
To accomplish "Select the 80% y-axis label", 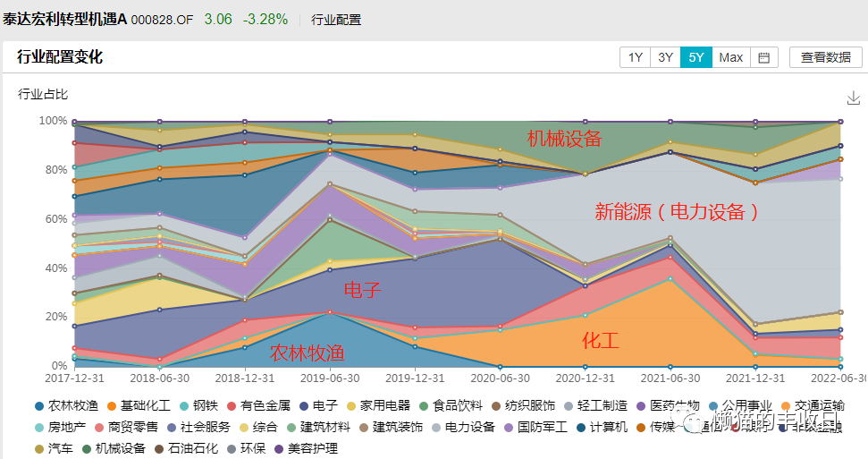I will (56, 170).
